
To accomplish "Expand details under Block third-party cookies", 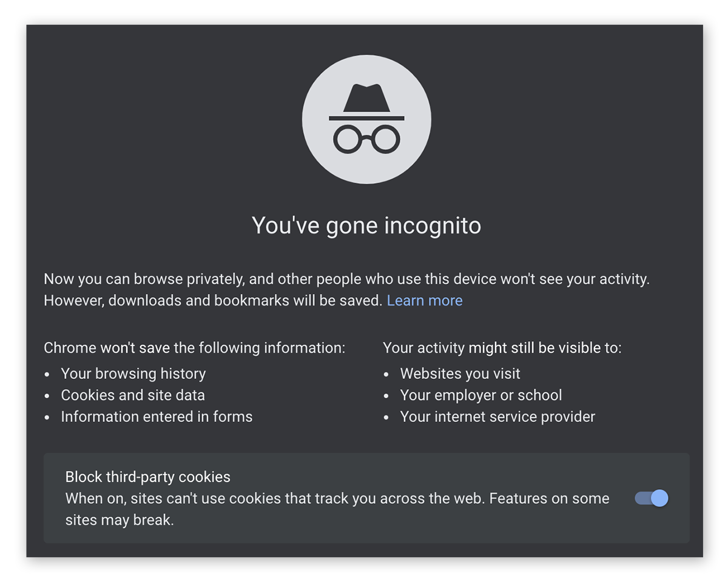I will 366,498.
